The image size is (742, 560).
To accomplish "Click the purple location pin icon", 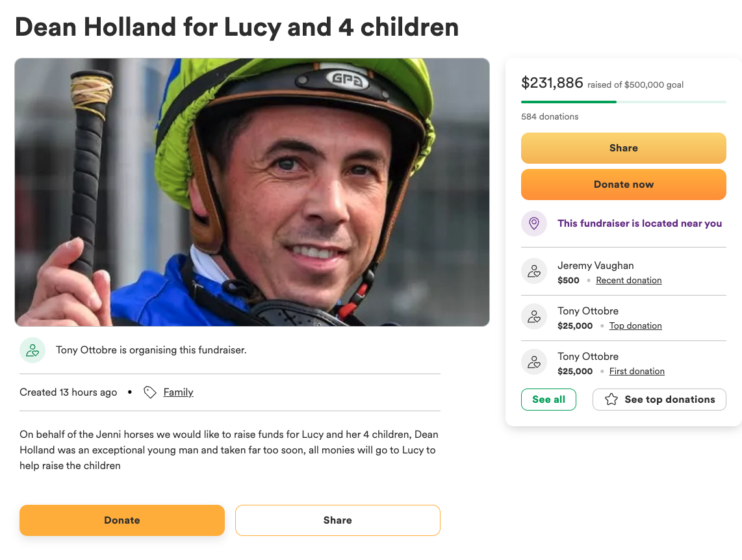I will [x=534, y=223].
